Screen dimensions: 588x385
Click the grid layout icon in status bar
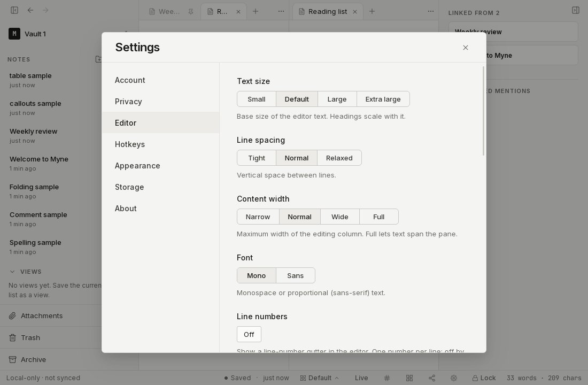pos(409,378)
